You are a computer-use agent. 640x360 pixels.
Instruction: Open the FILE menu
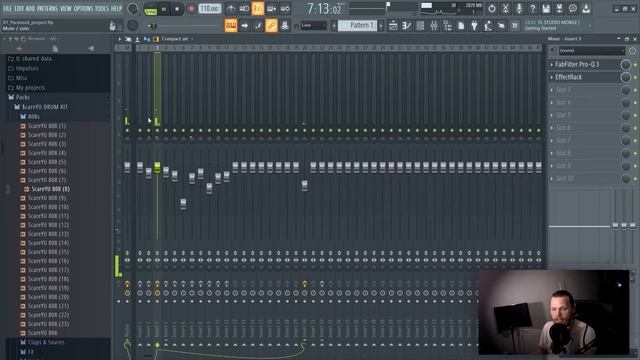pyautogui.click(x=7, y=9)
